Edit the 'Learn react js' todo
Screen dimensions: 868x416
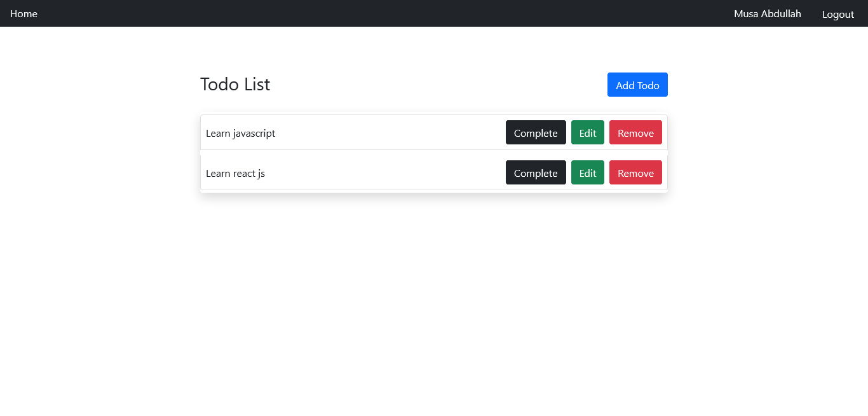(x=587, y=172)
